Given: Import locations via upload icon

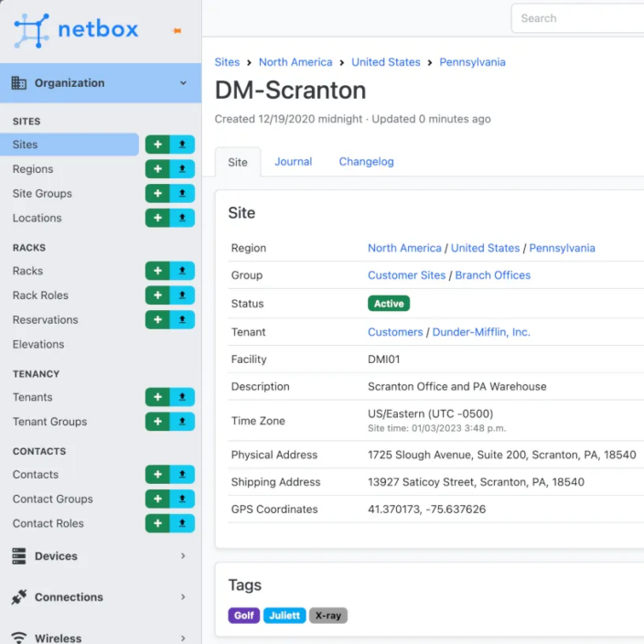Looking at the screenshot, I should point(182,218).
